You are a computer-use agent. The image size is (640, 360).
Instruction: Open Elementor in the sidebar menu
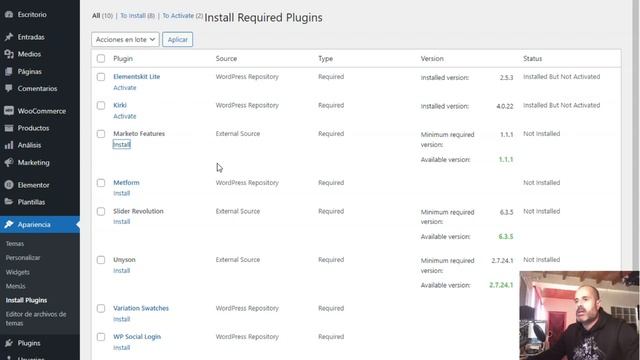pos(33,185)
